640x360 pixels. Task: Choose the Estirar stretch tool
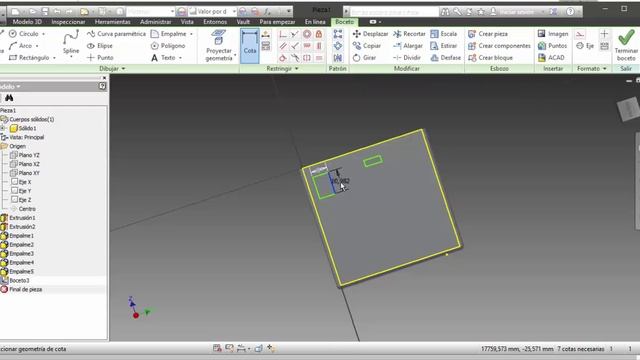[x=444, y=46]
